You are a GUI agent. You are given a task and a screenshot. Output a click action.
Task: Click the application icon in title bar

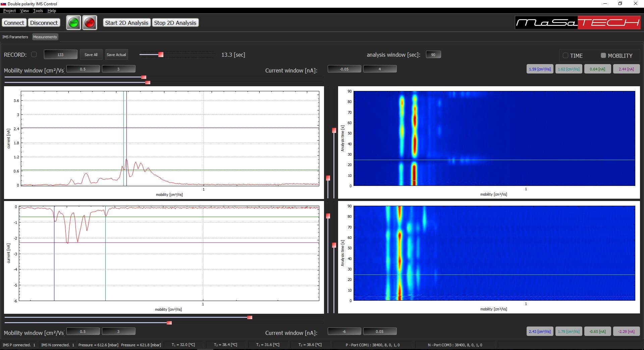click(x=3, y=4)
